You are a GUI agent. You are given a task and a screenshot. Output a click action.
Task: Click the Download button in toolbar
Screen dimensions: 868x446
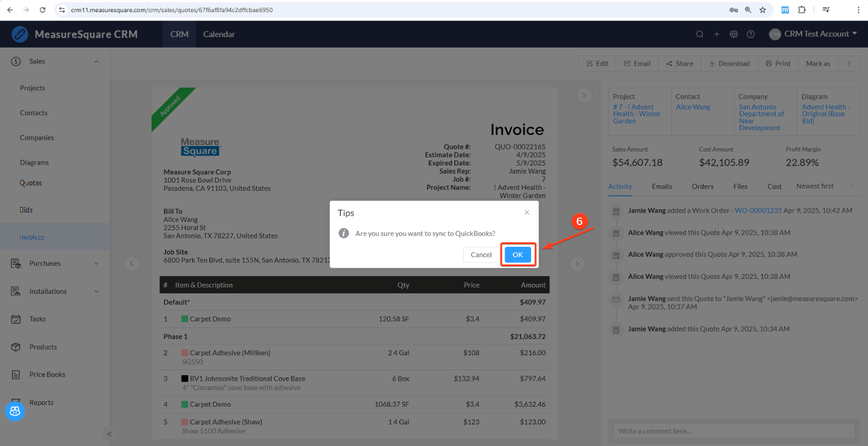point(730,64)
